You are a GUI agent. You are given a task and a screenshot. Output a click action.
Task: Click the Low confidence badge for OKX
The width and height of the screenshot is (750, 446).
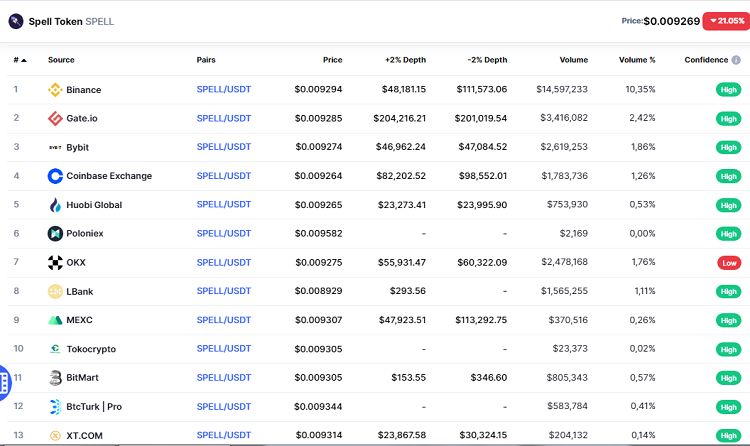[x=729, y=263]
